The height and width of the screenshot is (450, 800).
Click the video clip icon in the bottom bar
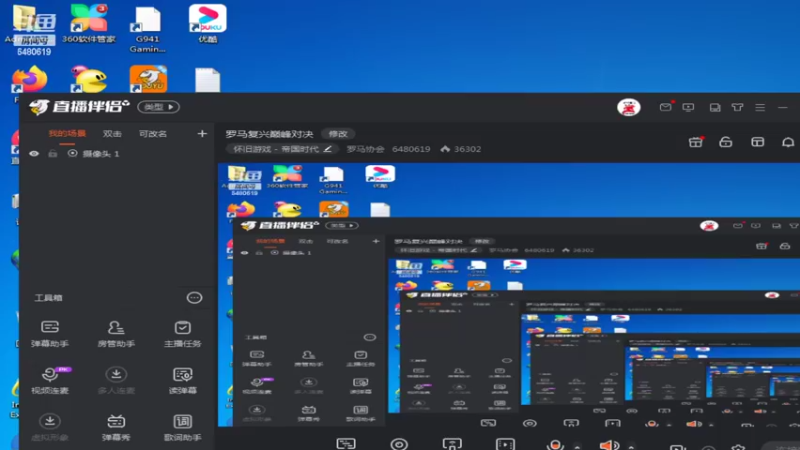coord(505,444)
